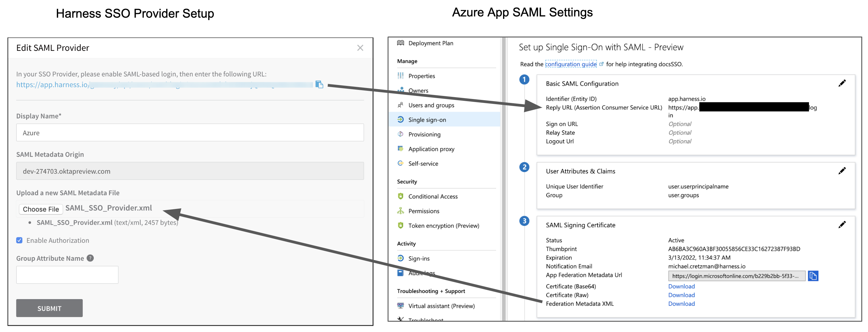Go to Provisioning settings
The width and height of the screenshot is (868, 332).
pyautogui.click(x=424, y=134)
